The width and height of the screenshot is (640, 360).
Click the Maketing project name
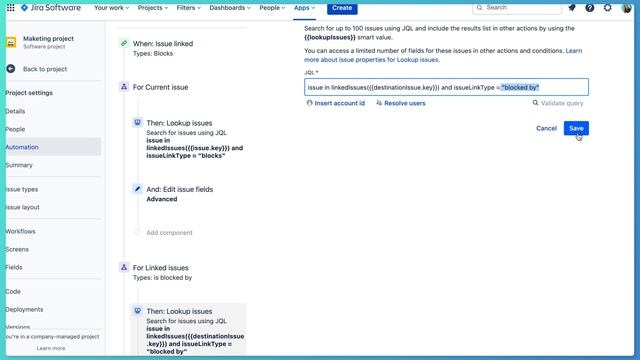48,38
